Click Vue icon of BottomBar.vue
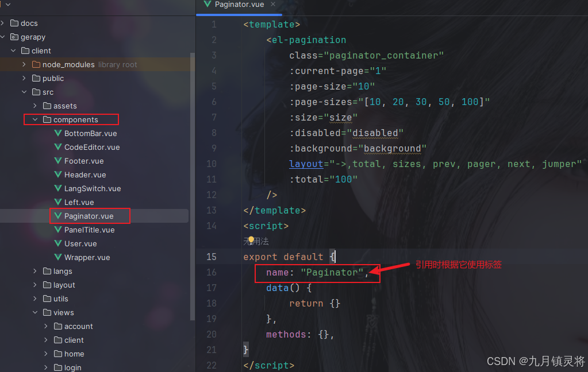Viewport: 588px width, 372px height. tap(57, 133)
